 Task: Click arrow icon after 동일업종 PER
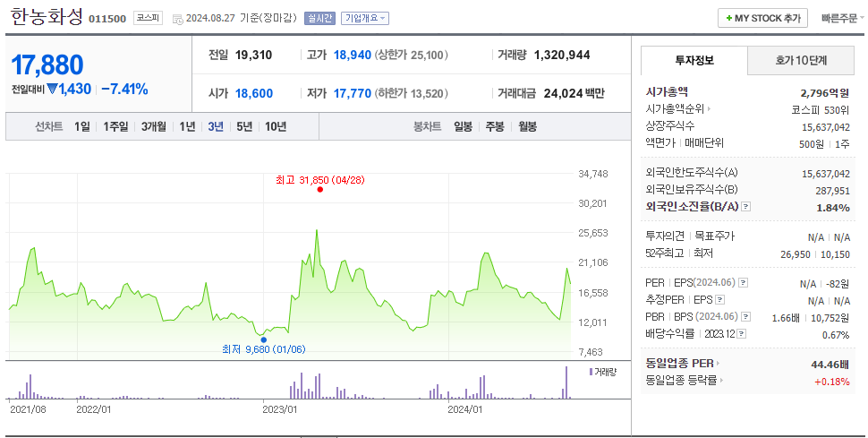coord(718,364)
